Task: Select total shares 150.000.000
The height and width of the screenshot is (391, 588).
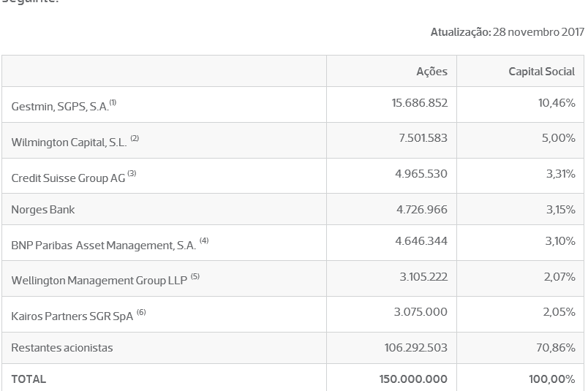Action: (413, 379)
